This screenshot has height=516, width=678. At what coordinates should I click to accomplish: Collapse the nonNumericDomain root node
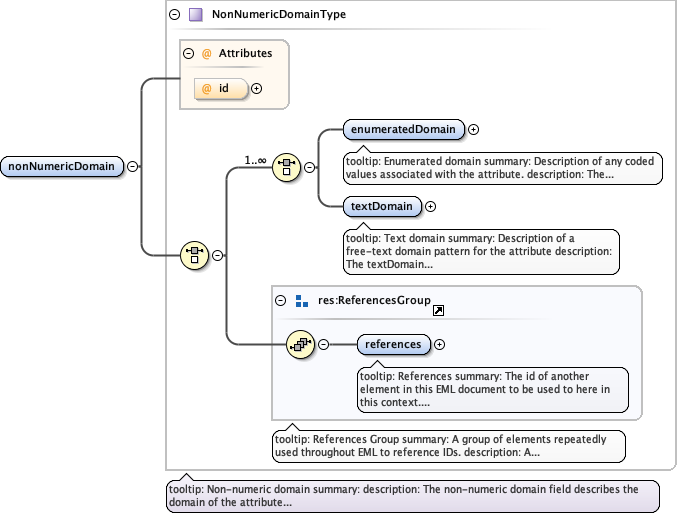point(133,166)
